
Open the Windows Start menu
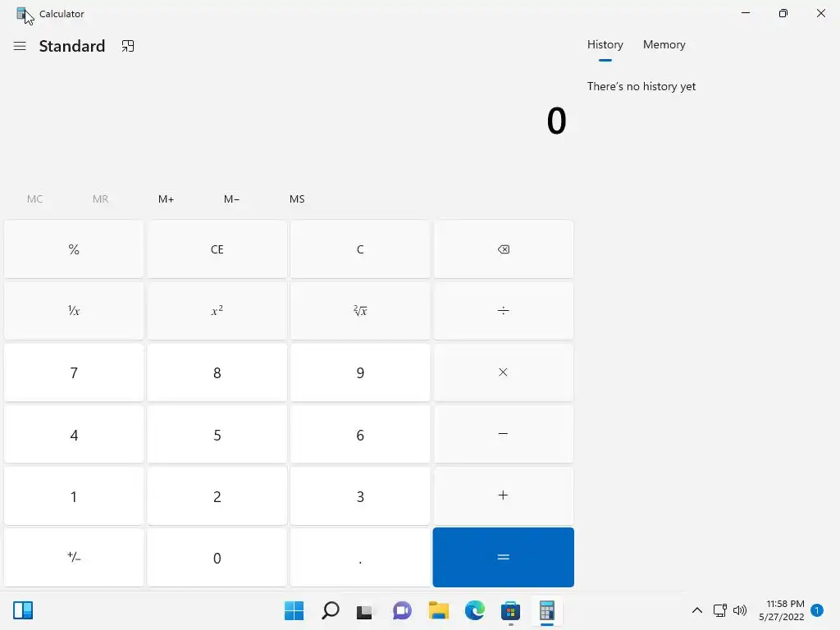[294, 610]
